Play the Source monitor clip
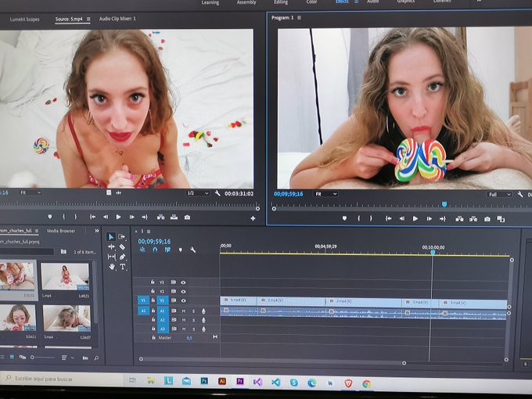 click(118, 217)
